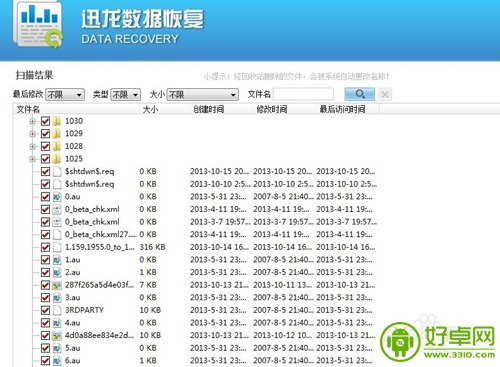Click file icon of 1.159.1955.0_to_1
Screen dimensions: 500x367
click(x=57, y=247)
